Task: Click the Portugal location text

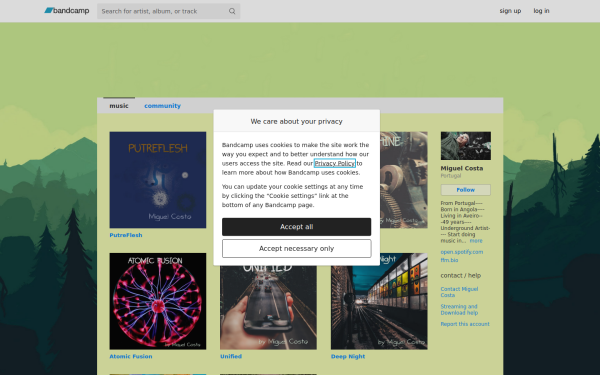Action: point(451,176)
